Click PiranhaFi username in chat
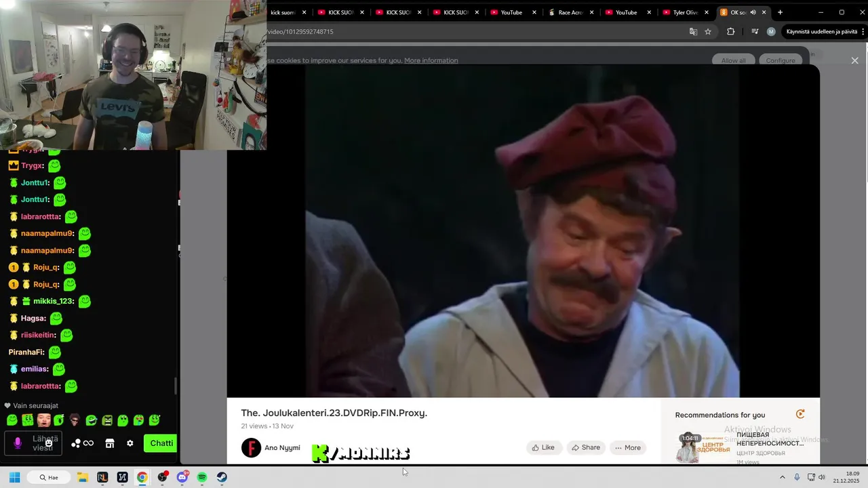This screenshot has height=488, width=868. point(26,352)
